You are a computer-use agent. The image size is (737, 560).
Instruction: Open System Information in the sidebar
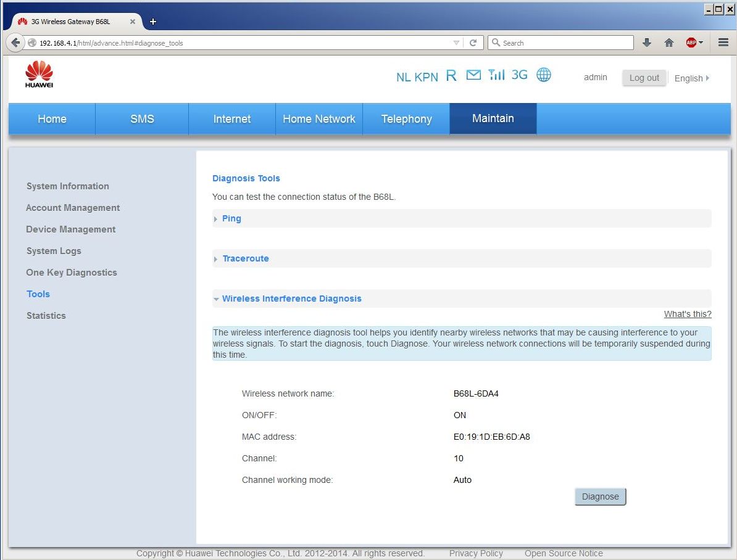click(x=68, y=186)
